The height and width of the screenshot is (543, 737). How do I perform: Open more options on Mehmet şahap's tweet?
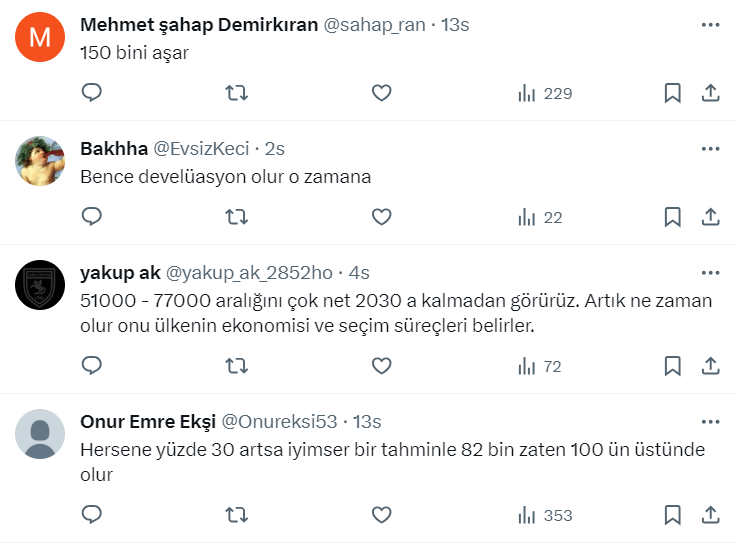click(710, 25)
